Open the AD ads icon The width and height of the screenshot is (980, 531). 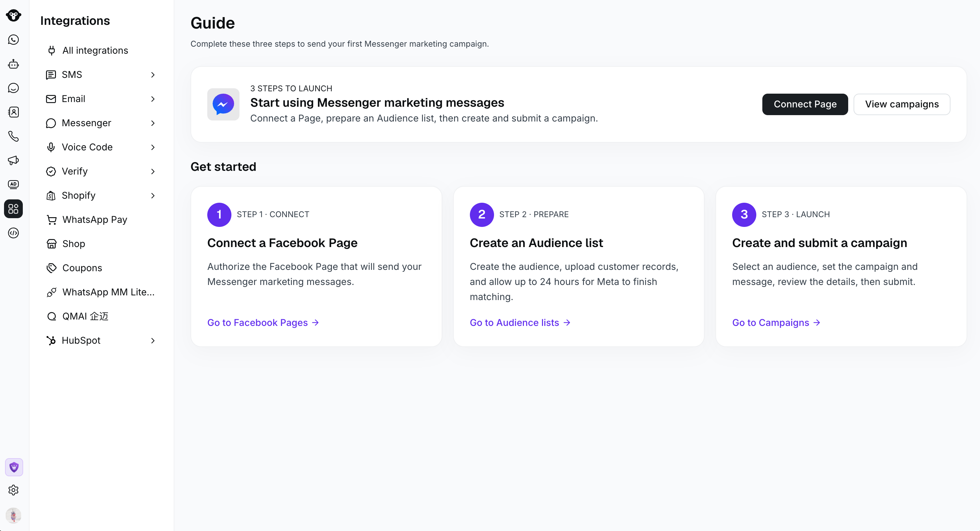click(13, 184)
